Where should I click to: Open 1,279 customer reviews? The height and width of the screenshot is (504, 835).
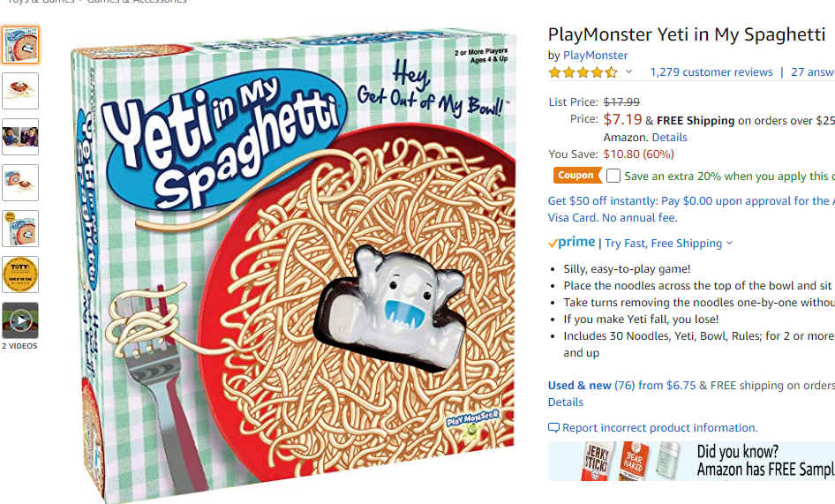[x=711, y=71]
